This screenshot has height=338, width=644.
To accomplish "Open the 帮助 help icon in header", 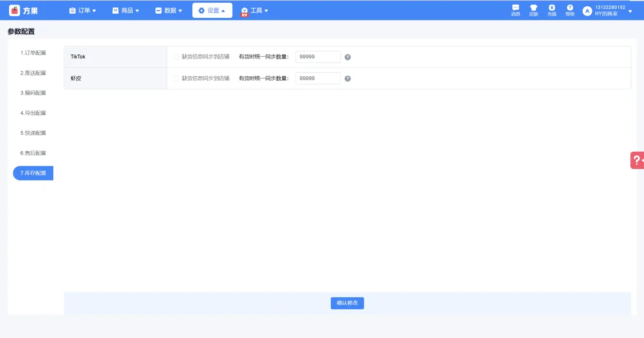I will (x=570, y=10).
